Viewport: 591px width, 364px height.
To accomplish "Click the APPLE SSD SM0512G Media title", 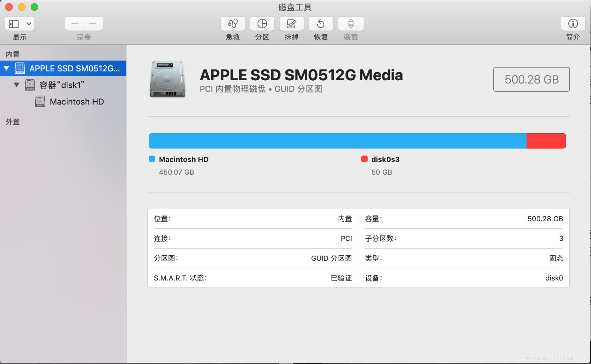I will click(x=301, y=75).
